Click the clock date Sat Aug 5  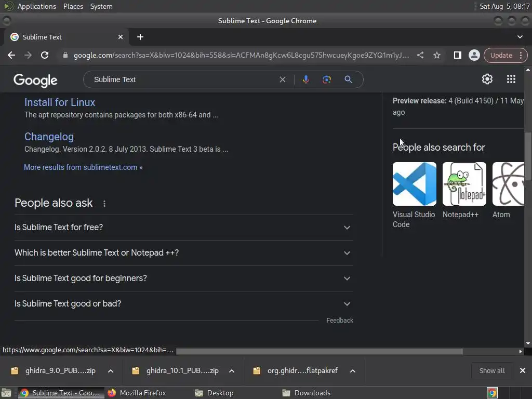coord(504,6)
